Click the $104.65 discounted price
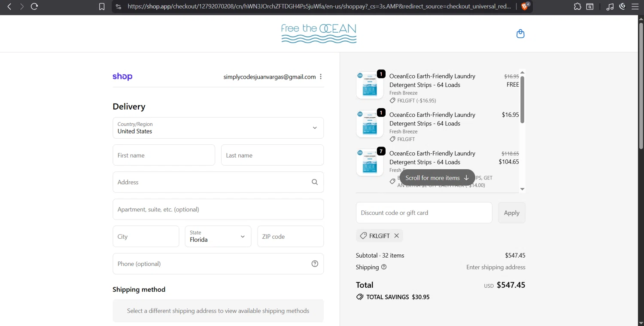Screen dimensions: 644x326 (509, 162)
